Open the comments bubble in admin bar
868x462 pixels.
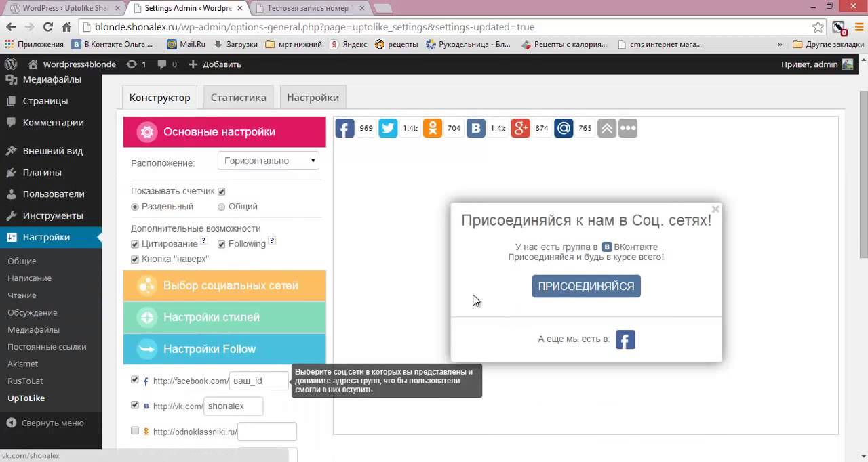click(x=167, y=64)
